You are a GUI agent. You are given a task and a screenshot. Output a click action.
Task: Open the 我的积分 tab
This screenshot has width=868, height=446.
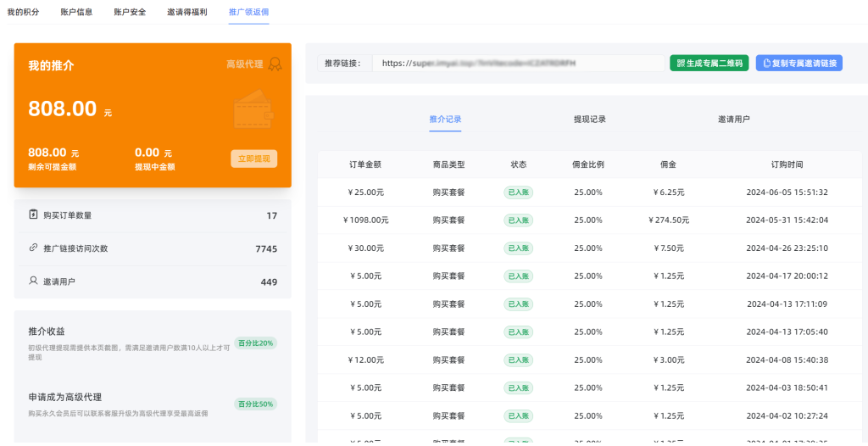tap(23, 12)
